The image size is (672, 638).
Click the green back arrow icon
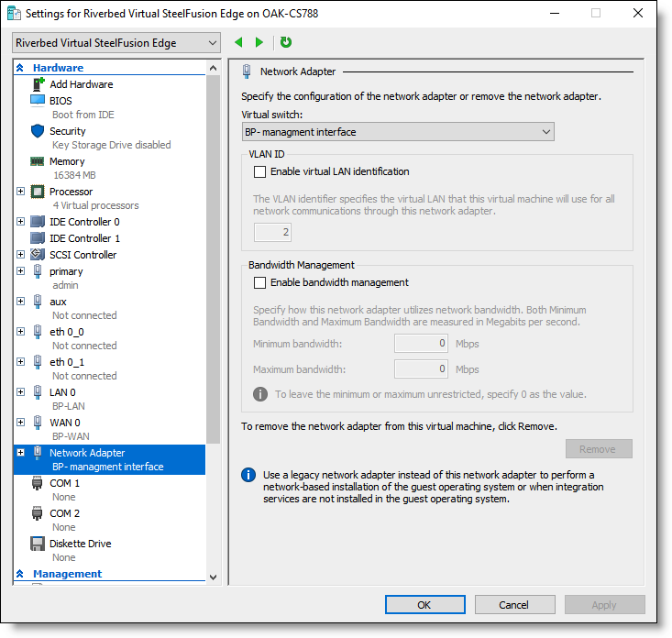[238, 42]
